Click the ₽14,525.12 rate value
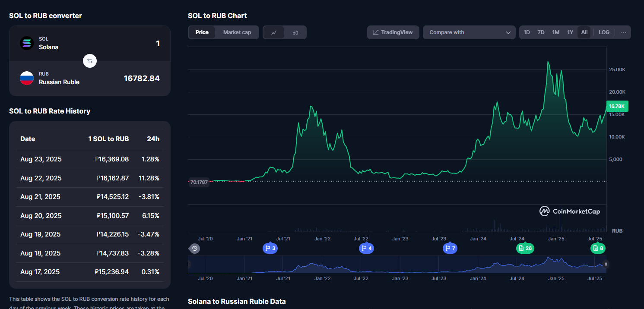The height and width of the screenshot is (309, 644). (x=113, y=197)
